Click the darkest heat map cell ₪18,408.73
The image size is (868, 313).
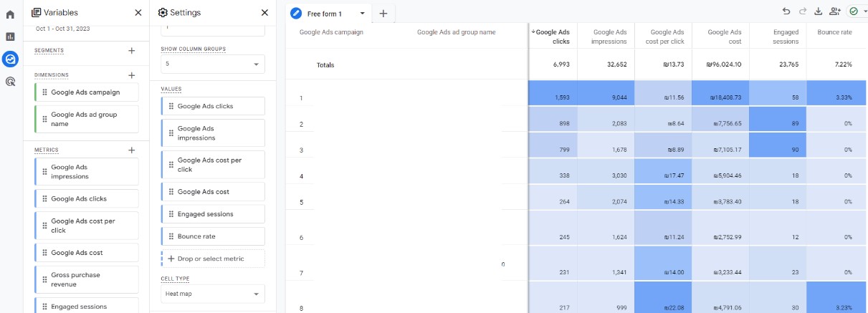(x=720, y=97)
